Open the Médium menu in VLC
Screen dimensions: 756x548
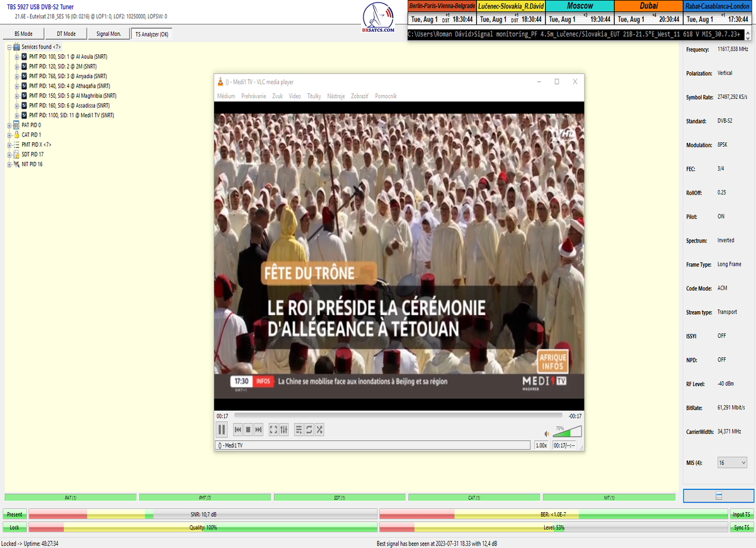click(226, 96)
